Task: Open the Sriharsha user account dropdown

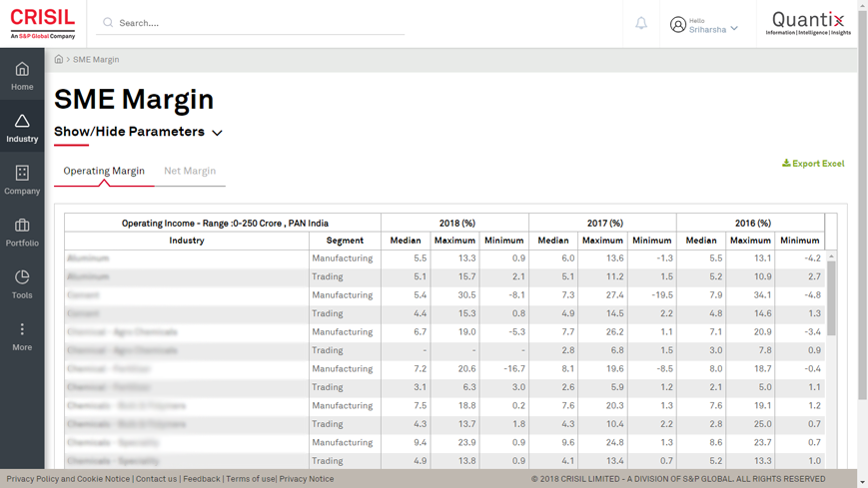Action: pos(705,25)
